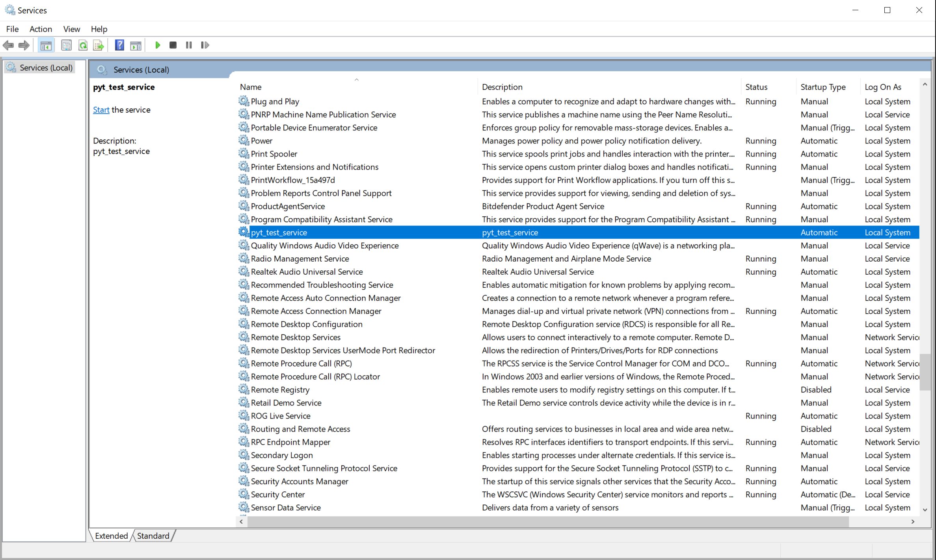Open the File menu
This screenshot has height=560, width=936.
pos(12,29)
